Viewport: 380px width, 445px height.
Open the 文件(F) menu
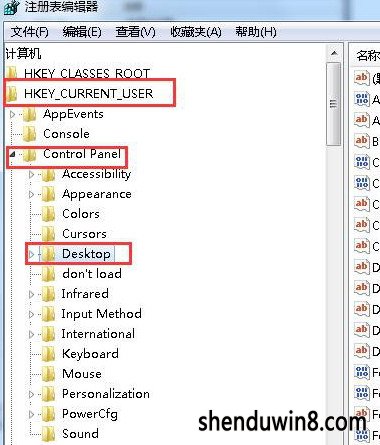coord(30,32)
